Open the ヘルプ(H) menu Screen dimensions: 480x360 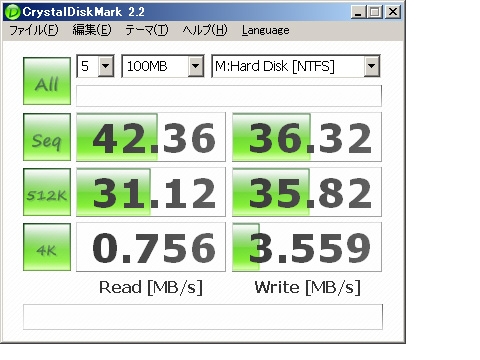point(205,30)
